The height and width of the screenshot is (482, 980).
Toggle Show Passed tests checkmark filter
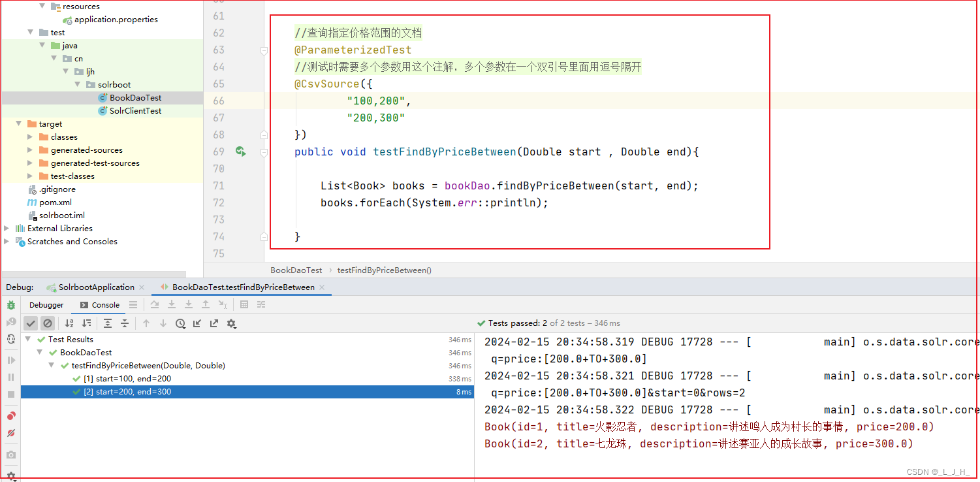31,323
